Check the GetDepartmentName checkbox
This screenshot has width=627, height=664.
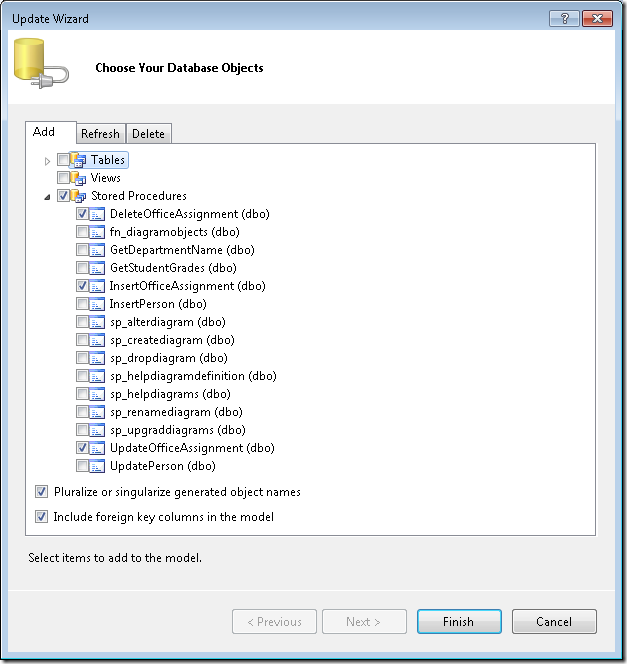(x=82, y=249)
